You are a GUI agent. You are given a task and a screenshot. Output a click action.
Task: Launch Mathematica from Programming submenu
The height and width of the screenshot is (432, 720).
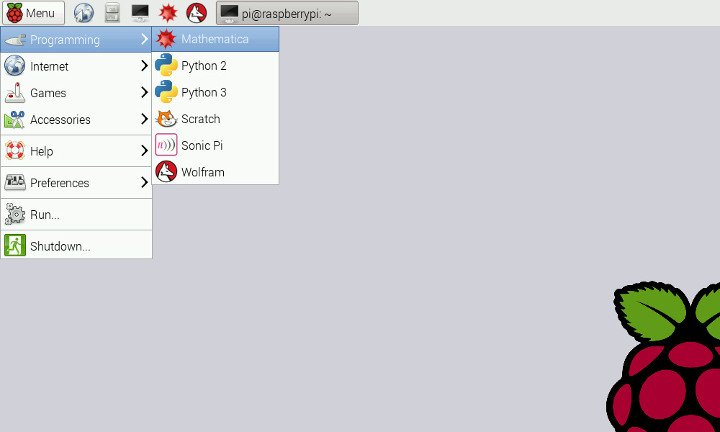215,39
